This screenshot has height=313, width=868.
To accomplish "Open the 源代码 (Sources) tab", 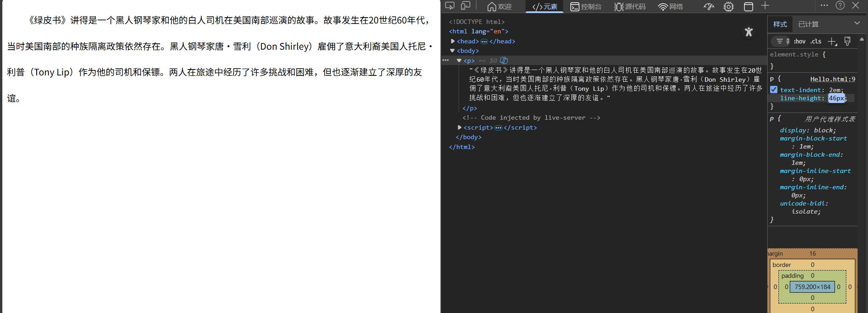I will 630,6.
